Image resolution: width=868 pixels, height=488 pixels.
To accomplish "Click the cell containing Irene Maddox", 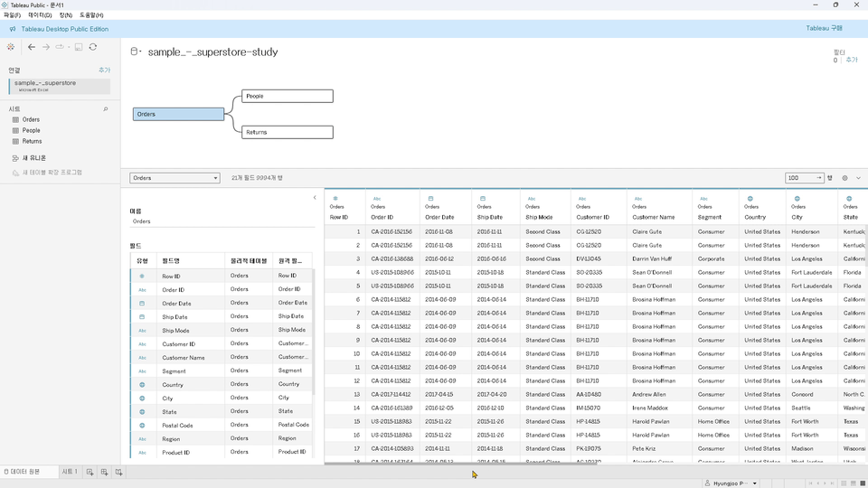I will [x=659, y=408].
